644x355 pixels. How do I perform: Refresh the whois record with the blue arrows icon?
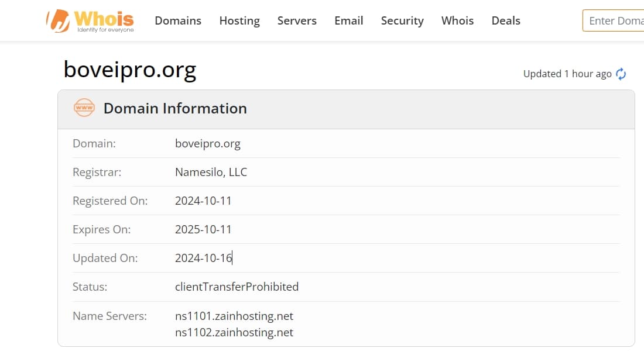(x=621, y=74)
